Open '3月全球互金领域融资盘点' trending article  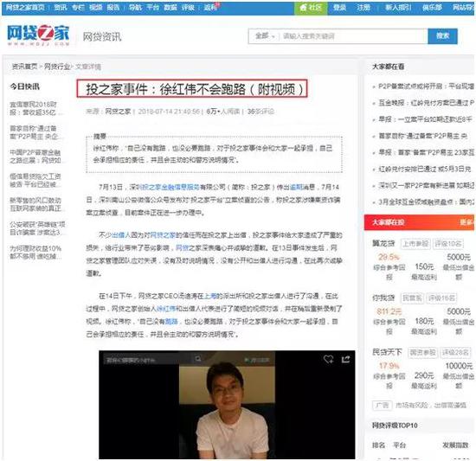point(426,202)
